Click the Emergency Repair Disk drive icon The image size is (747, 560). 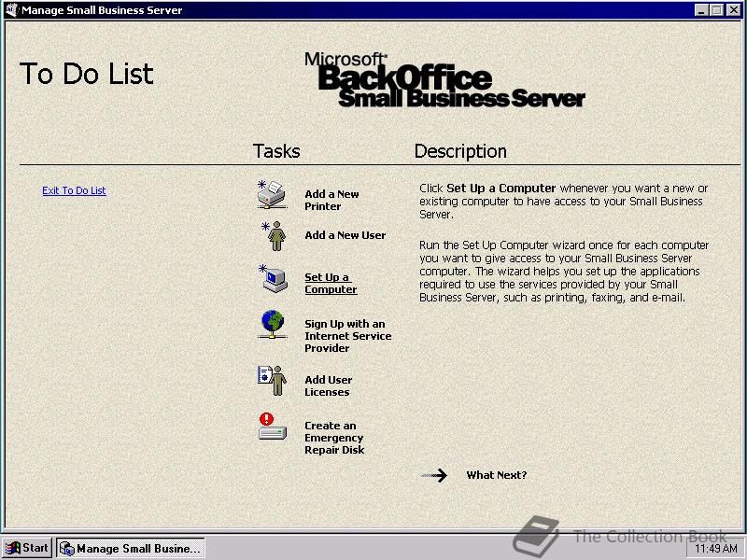point(273,427)
